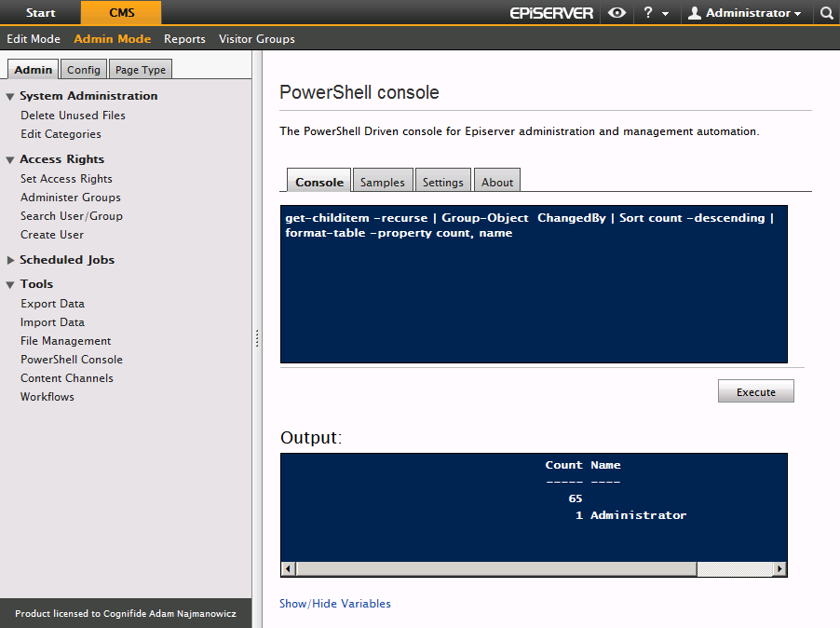Open the Visitor Groups menu
Image resolution: width=840 pixels, height=628 pixels.
256,39
